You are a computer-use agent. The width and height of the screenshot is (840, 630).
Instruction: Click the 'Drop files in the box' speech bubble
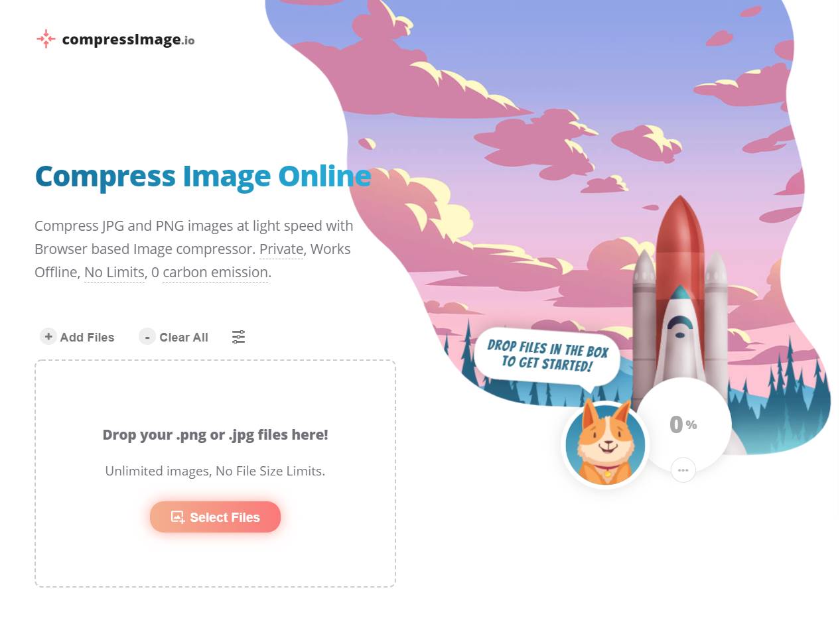click(x=547, y=356)
